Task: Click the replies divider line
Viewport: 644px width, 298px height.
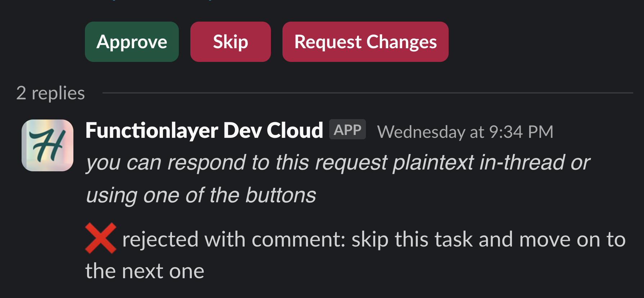Action: (x=367, y=93)
